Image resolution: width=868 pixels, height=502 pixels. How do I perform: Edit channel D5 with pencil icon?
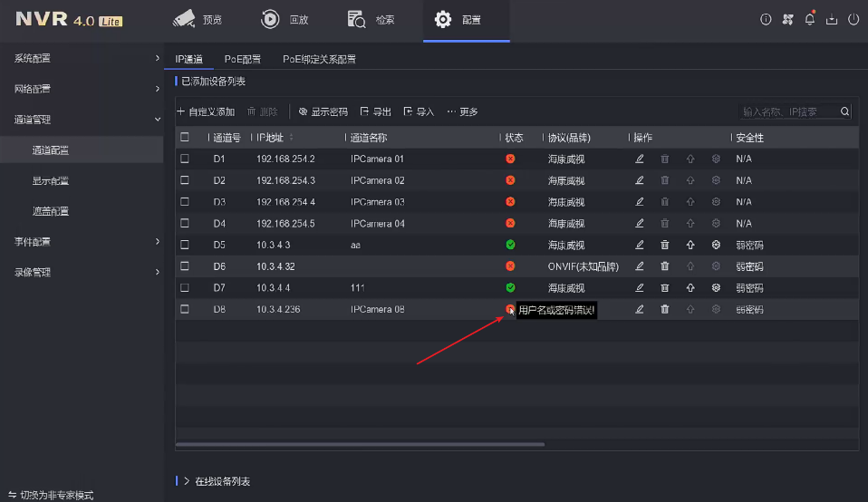point(640,245)
